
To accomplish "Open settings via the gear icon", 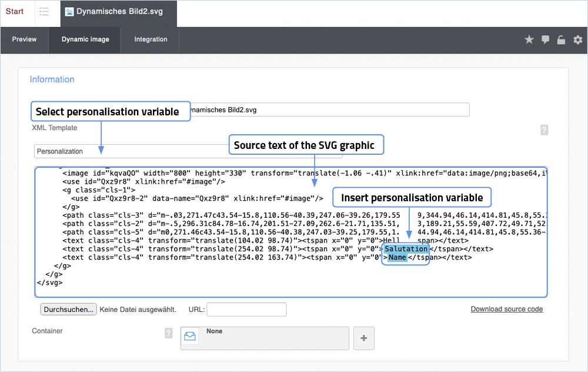I will (577, 39).
